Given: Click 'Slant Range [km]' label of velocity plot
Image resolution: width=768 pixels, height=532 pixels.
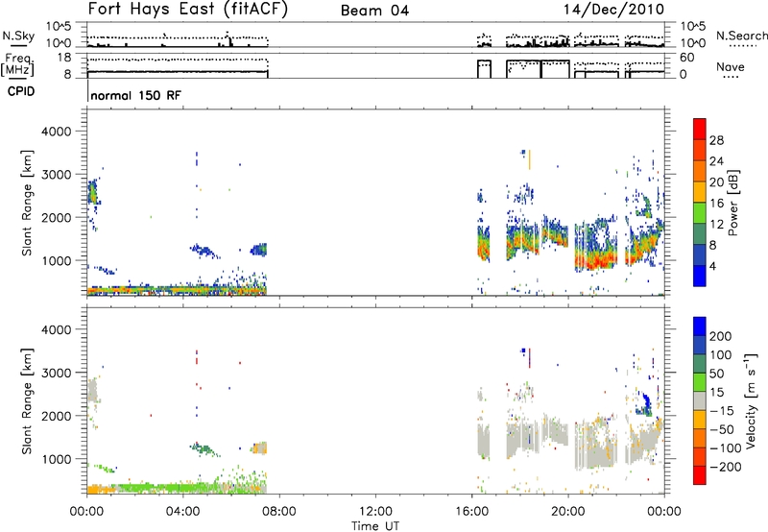Looking at the screenshot, I should [27, 400].
